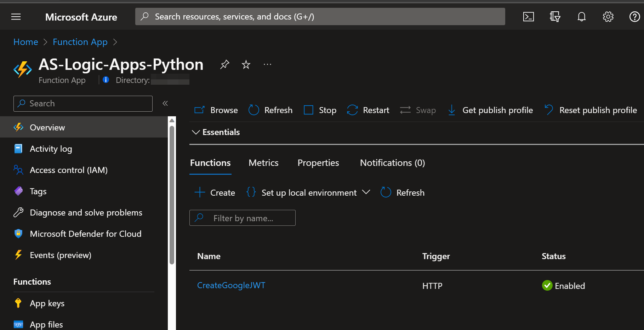Open the more options ellipsis

tap(267, 65)
